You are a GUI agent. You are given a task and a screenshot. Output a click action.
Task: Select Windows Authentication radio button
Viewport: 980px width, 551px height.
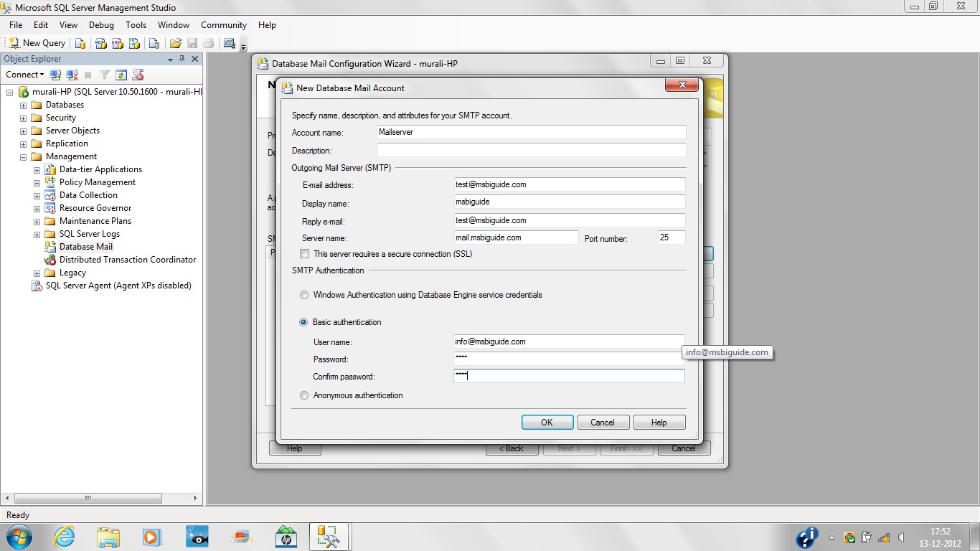[303, 294]
